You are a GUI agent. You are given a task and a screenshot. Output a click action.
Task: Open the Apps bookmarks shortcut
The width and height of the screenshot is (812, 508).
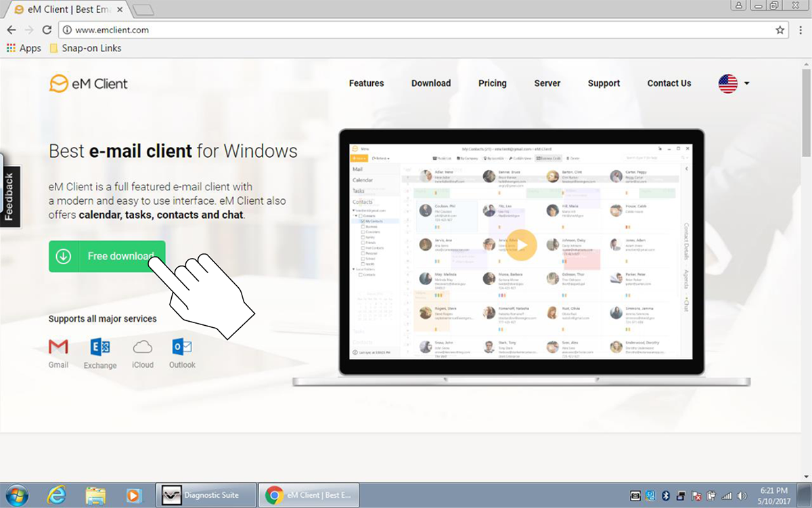pos(24,48)
